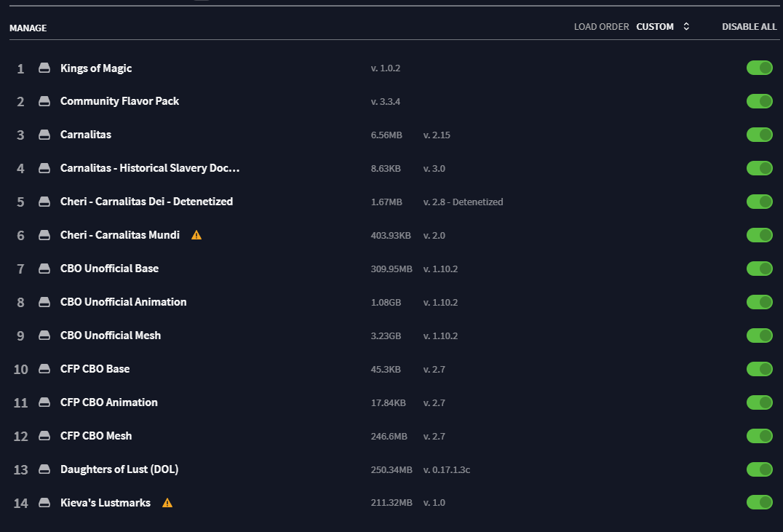Click the warning icon beside Cheri - Carnalitas Mundi
The height and width of the screenshot is (532, 783).
pyautogui.click(x=196, y=235)
